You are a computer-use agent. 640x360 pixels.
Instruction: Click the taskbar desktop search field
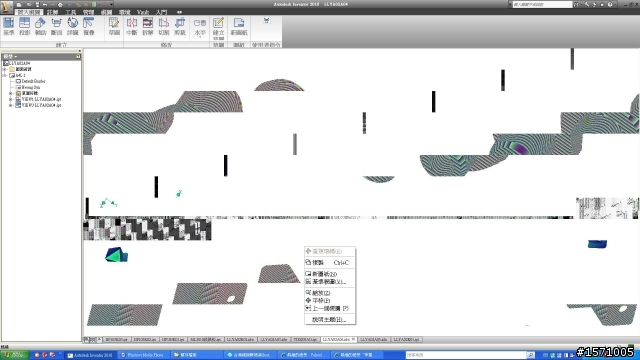[x=466, y=355]
